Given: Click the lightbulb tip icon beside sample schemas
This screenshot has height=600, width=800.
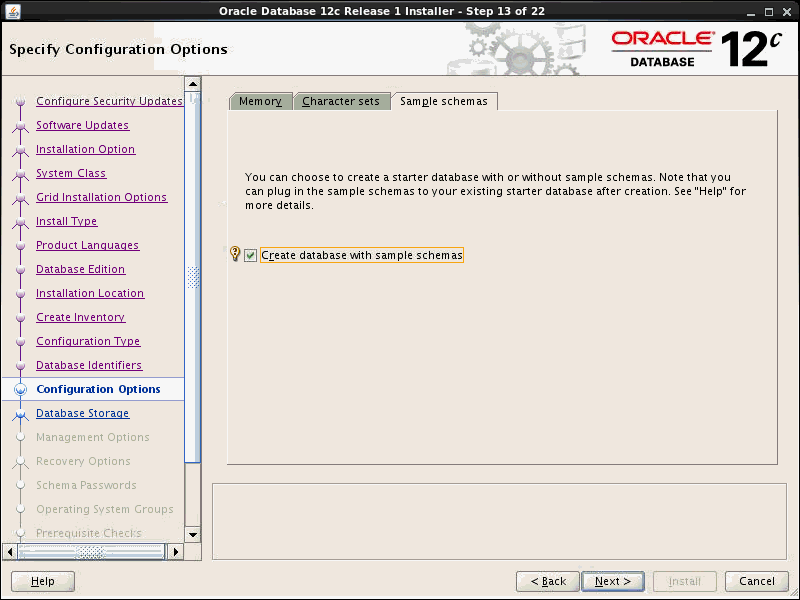Looking at the screenshot, I should click(x=234, y=255).
